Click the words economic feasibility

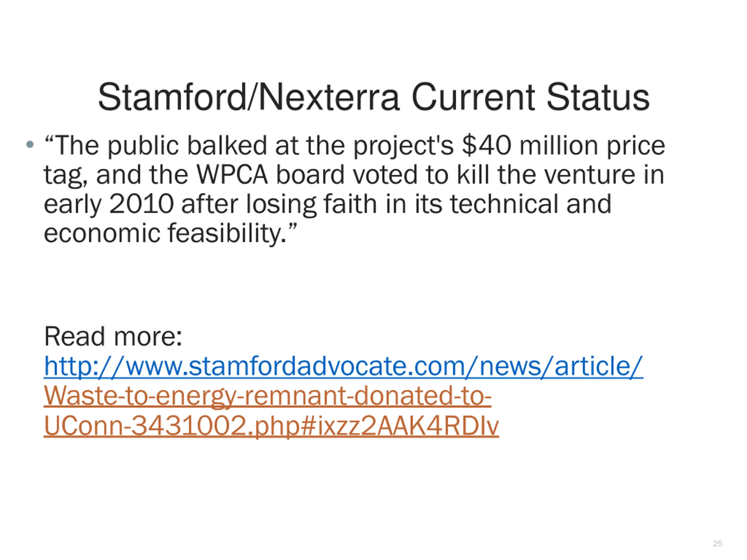click(x=165, y=234)
